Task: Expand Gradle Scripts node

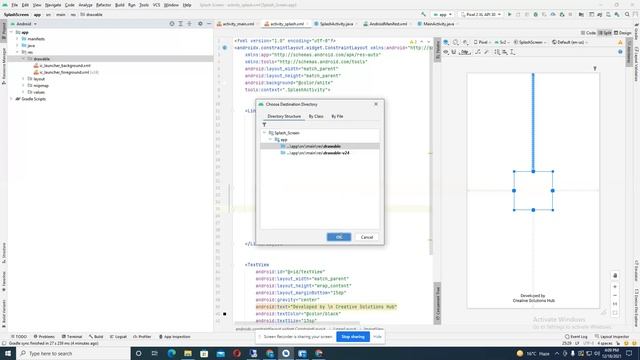Action: (11, 99)
